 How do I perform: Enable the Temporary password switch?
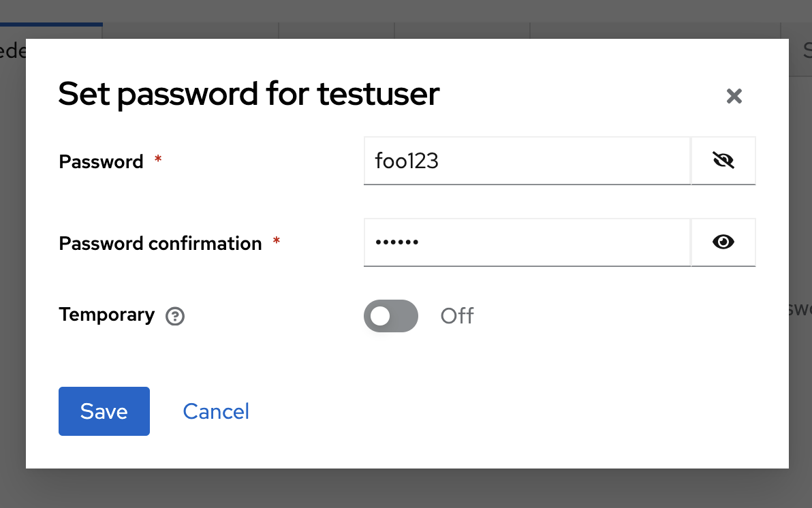pos(390,316)
